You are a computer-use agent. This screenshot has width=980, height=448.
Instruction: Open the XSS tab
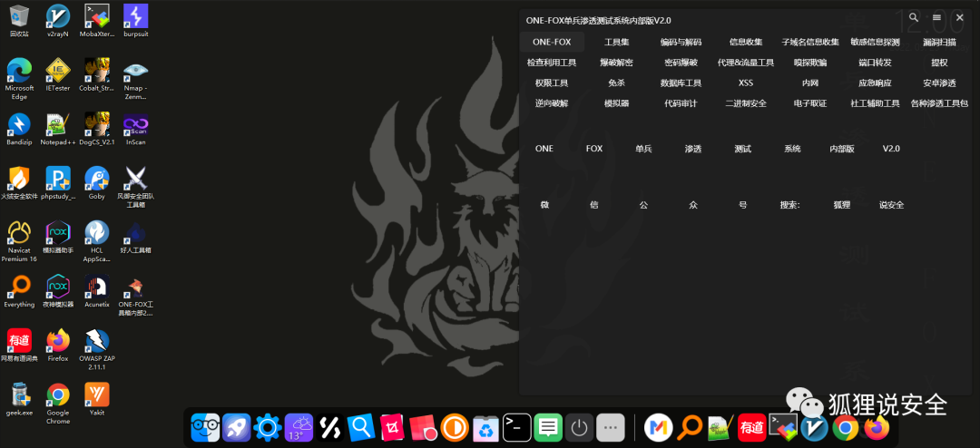746,83
